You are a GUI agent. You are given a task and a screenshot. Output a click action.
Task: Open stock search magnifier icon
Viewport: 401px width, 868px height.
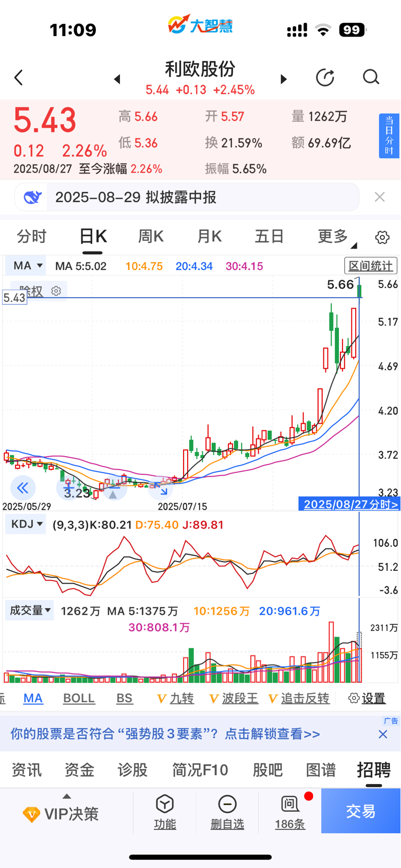point(371,77)
